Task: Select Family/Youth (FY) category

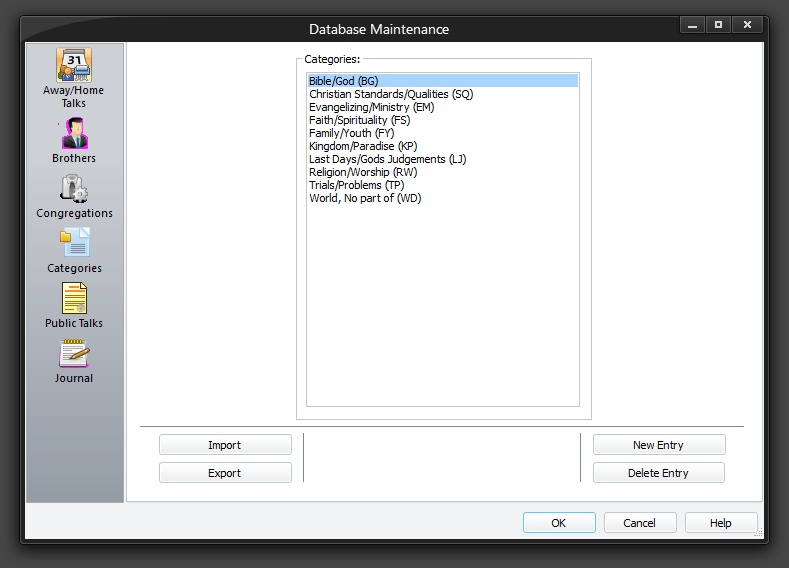Action: tap(443, 133)
